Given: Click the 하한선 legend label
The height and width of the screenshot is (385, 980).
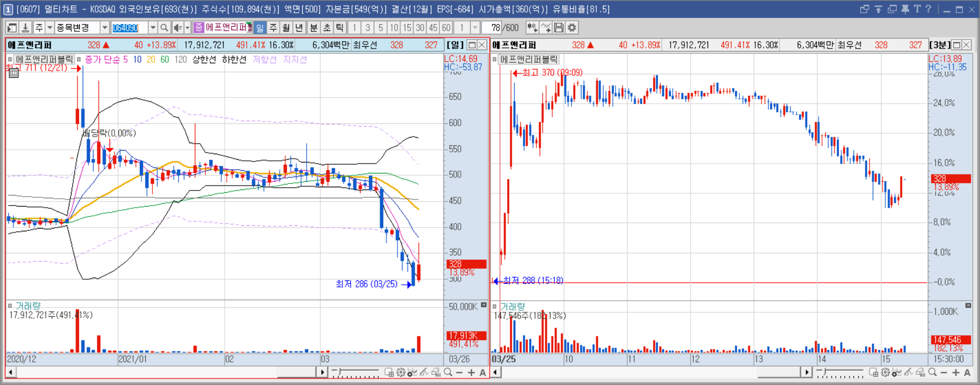Looking at the screenshot, I should (235, 59).
